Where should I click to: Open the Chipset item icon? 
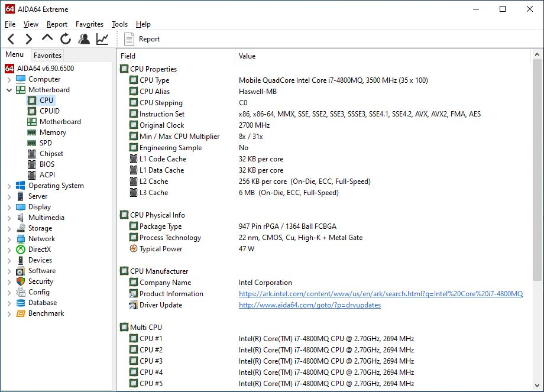point(31,154)
